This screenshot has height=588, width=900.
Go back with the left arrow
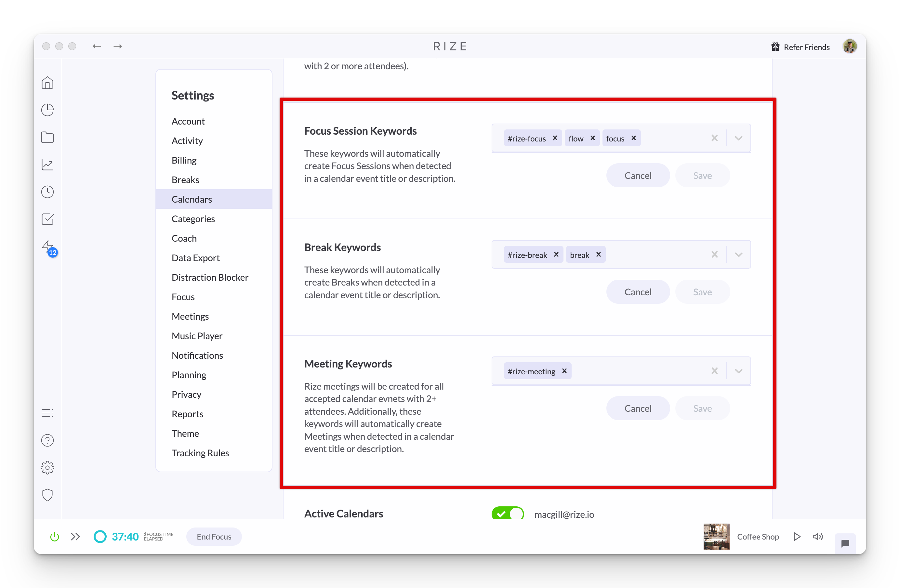click(x=97, y=46)
